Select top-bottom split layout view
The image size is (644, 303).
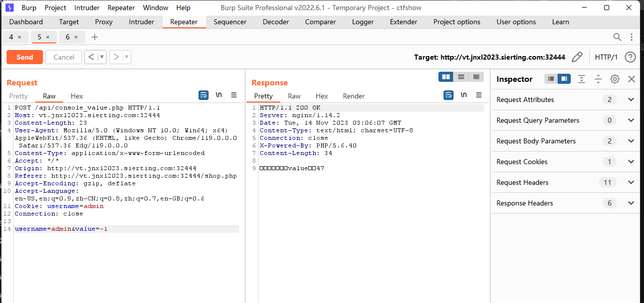pos(461,77)
